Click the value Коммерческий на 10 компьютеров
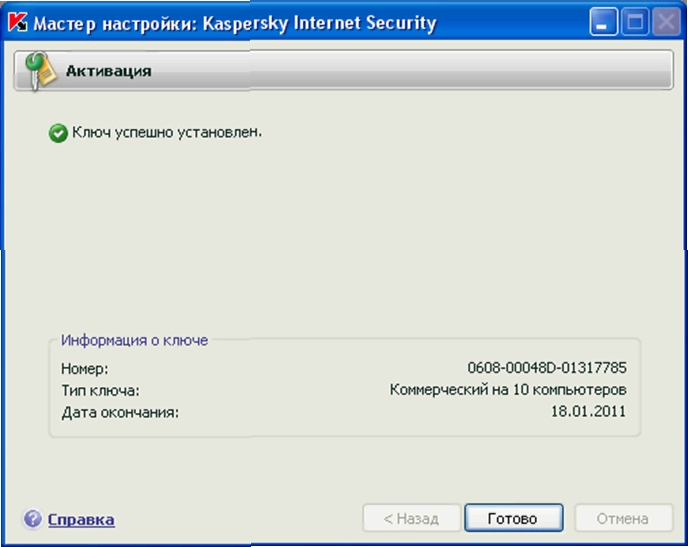Screen dimensions: 688x547 508,390
